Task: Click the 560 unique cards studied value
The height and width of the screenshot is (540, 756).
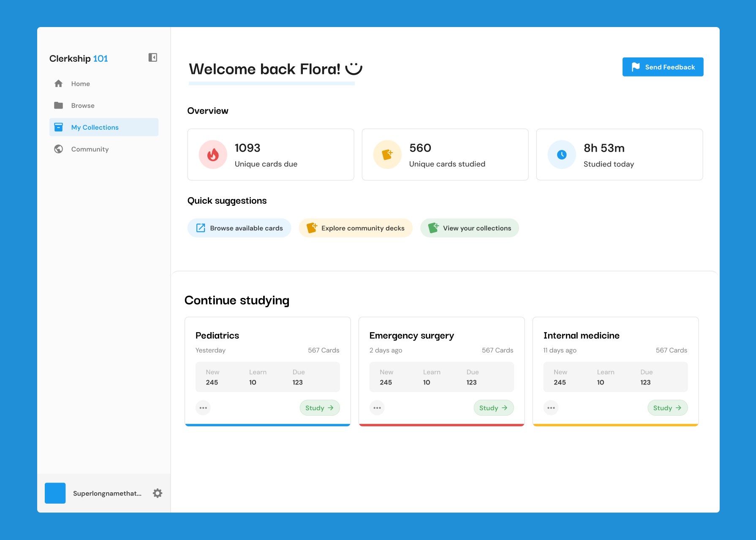Action: tap(420, 148)
